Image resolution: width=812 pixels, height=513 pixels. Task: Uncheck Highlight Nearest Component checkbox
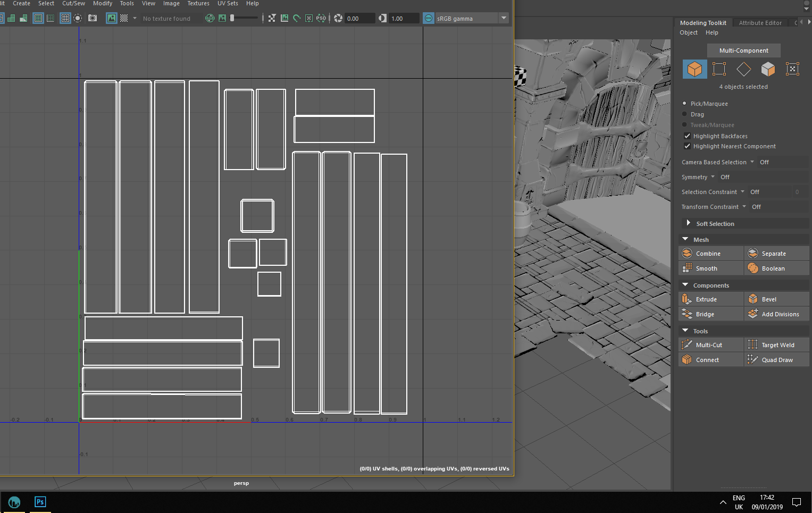click(x=687, y=146)
